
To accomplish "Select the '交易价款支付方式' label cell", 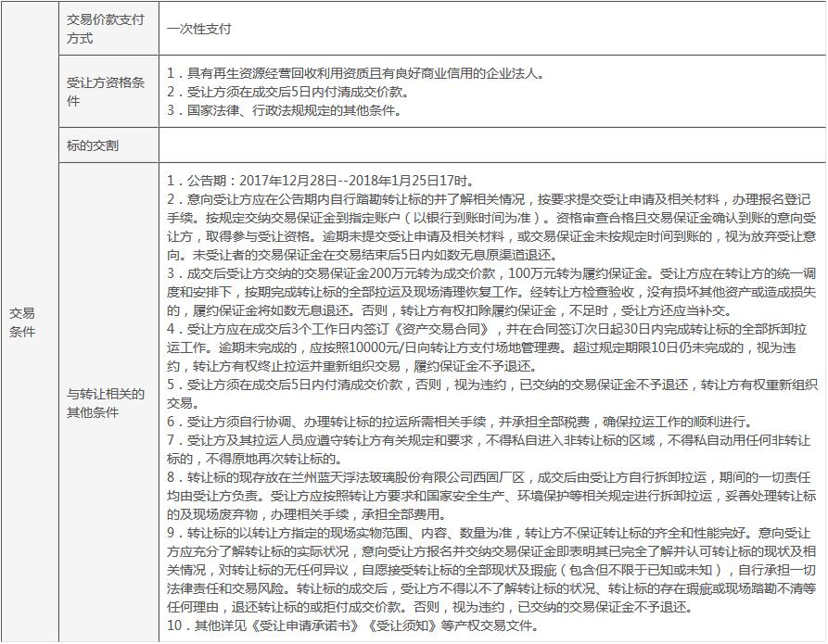I will point(107,29).
